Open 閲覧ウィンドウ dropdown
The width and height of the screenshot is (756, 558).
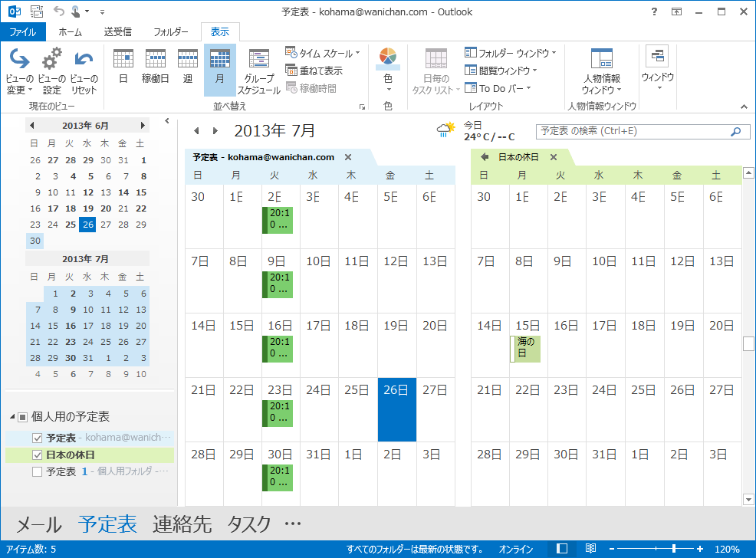pos(501,71)
